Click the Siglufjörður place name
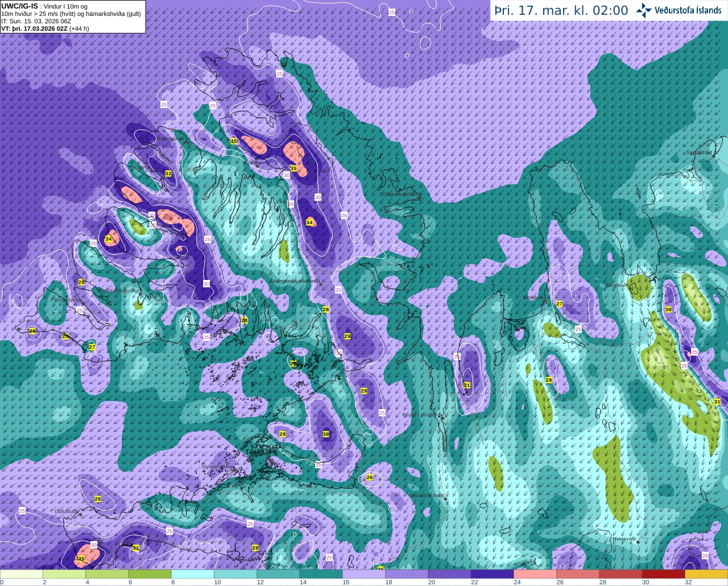This screenshot has width=728, height=586. pyautogui.click(x=700, y=152)
